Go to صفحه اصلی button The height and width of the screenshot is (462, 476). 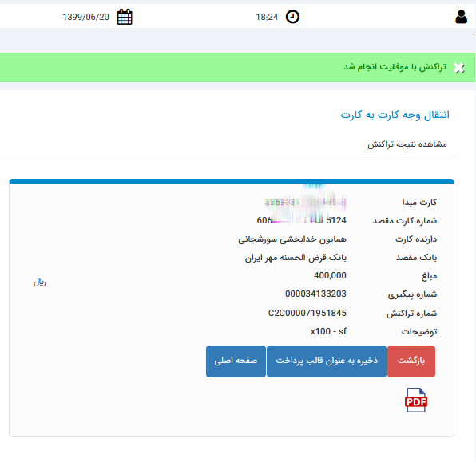pyautogui.click(x=236, y=361)
